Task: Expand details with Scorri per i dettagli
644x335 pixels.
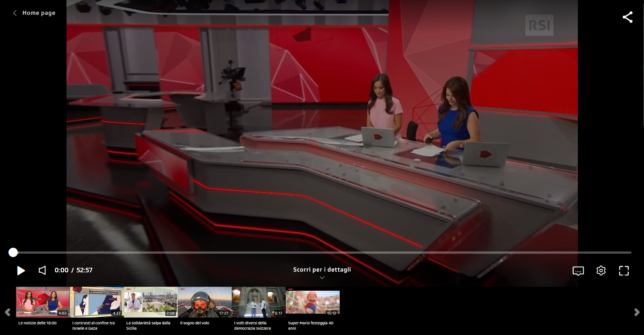Action: 322,270
